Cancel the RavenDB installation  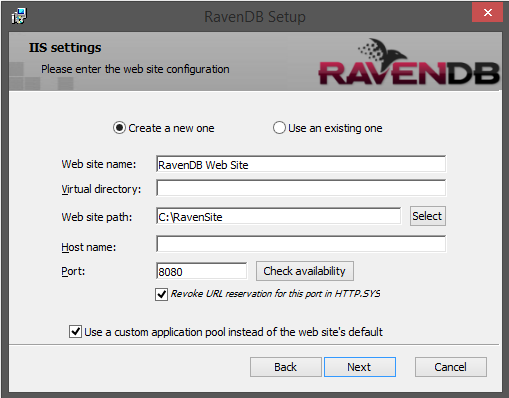click(x=451, y=367)
